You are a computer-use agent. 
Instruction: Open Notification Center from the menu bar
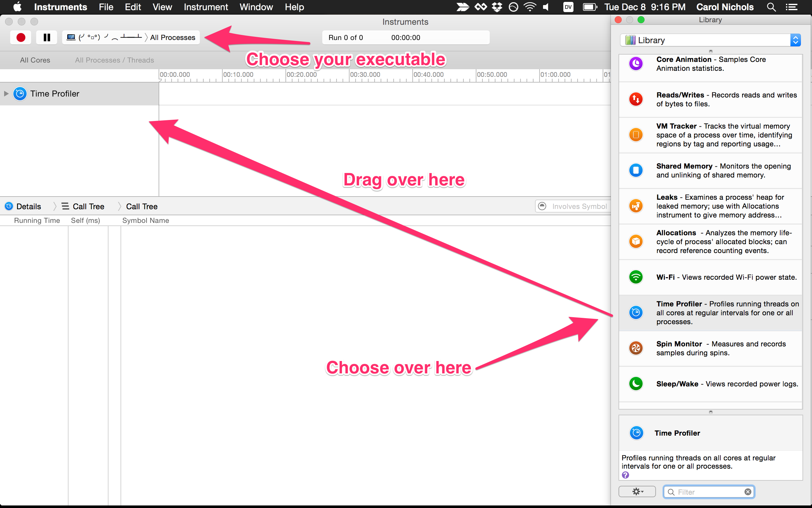click(792, 7)
